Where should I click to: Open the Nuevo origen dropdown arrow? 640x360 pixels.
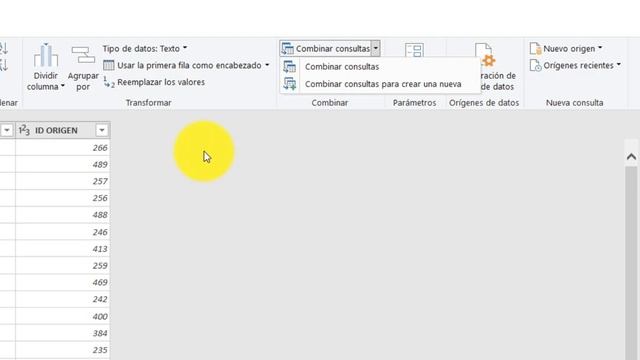click(x=600, y=48)
